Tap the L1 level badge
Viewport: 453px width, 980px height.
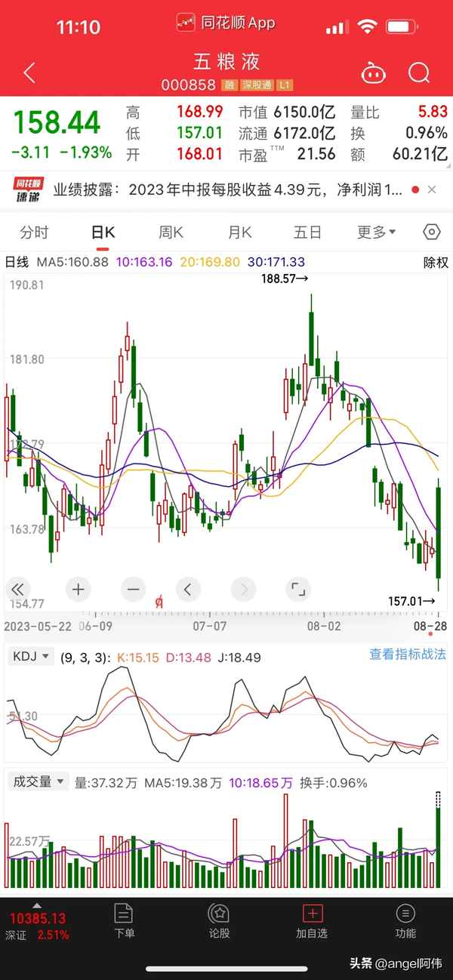(285, 85)
